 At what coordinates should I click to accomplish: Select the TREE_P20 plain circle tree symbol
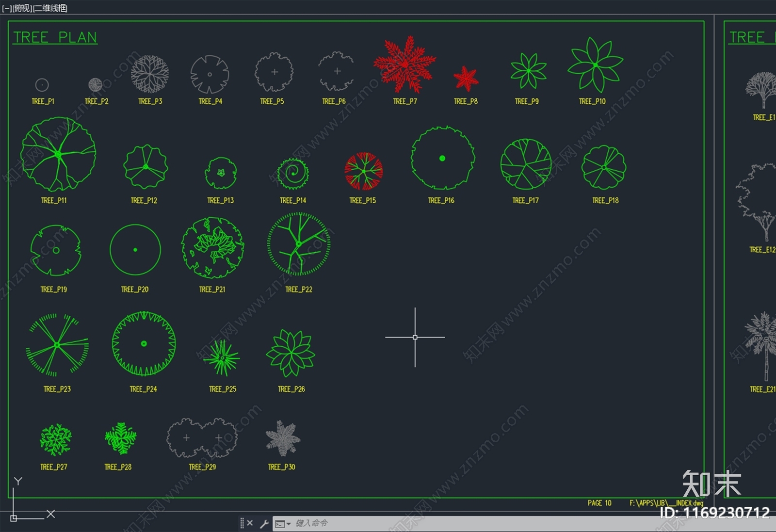click(x=135, y=250)
